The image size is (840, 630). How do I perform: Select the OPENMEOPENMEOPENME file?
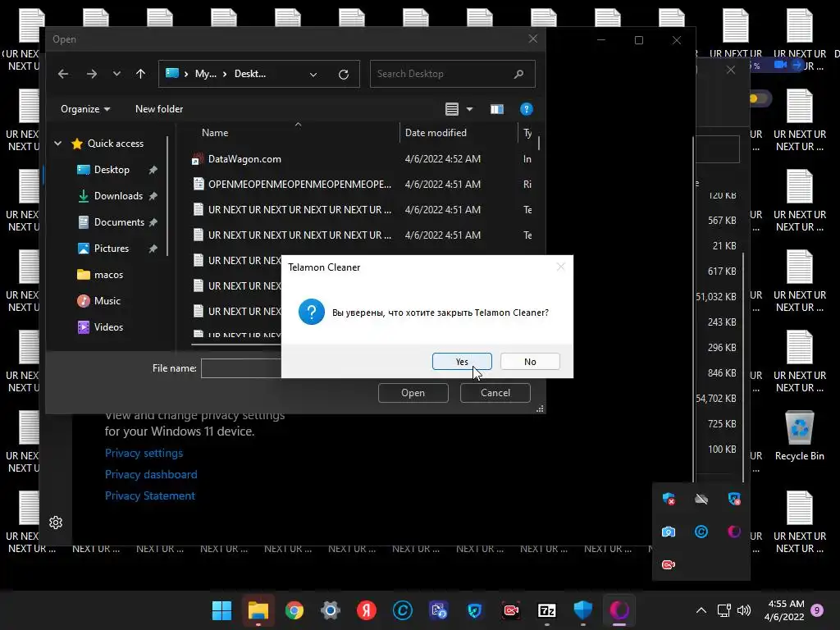(299, 185)
